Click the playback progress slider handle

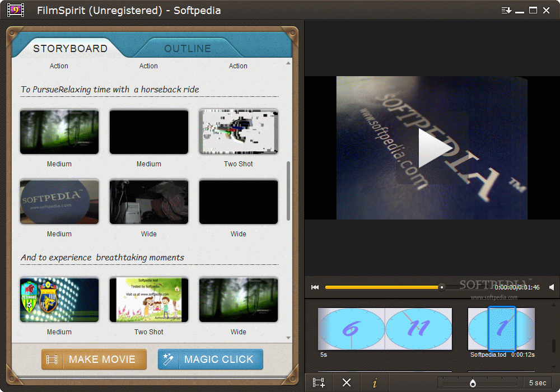442,287
